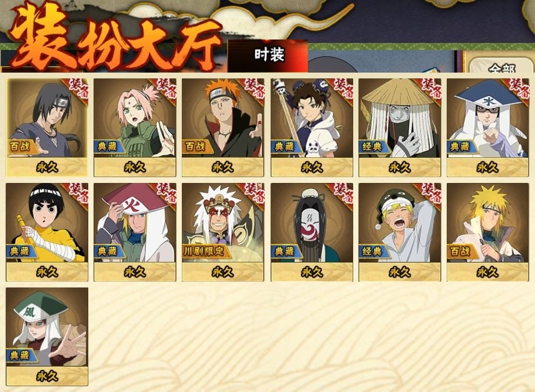
Task: Open the 时装 tab
Action: click(x=268, y=56)
